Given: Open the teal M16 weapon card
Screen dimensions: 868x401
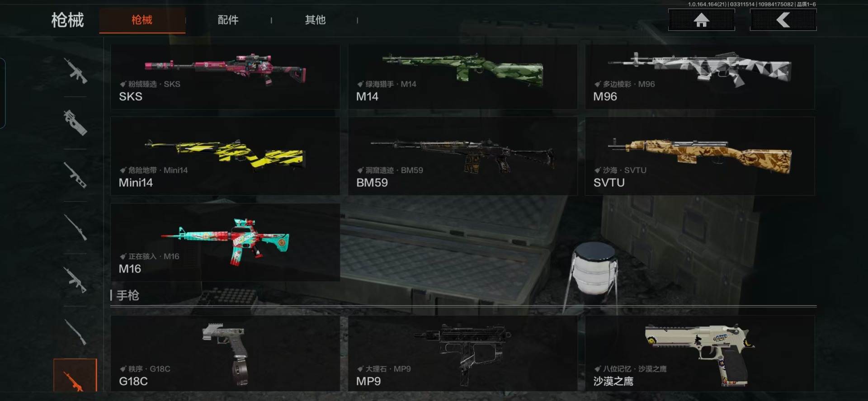Looking at the screenshot, I should coord(225,242).
